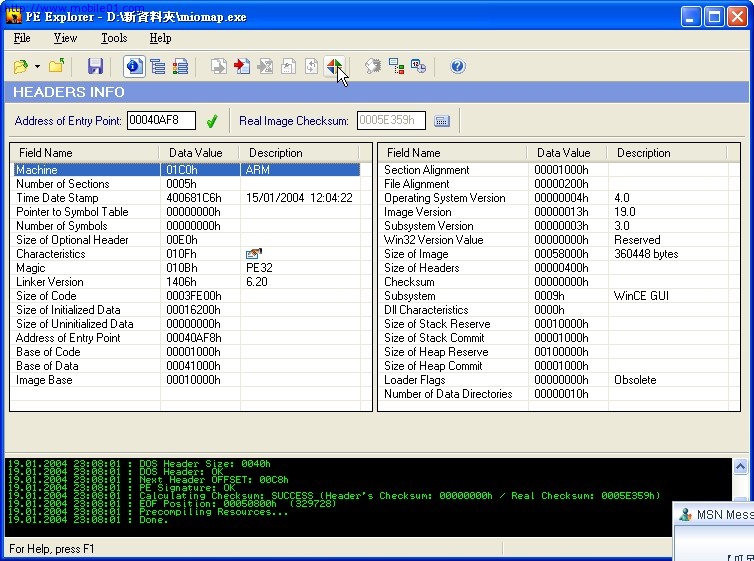Open the File menu
The width and height of the screenshot is (754, 561).
coord(22,38)
